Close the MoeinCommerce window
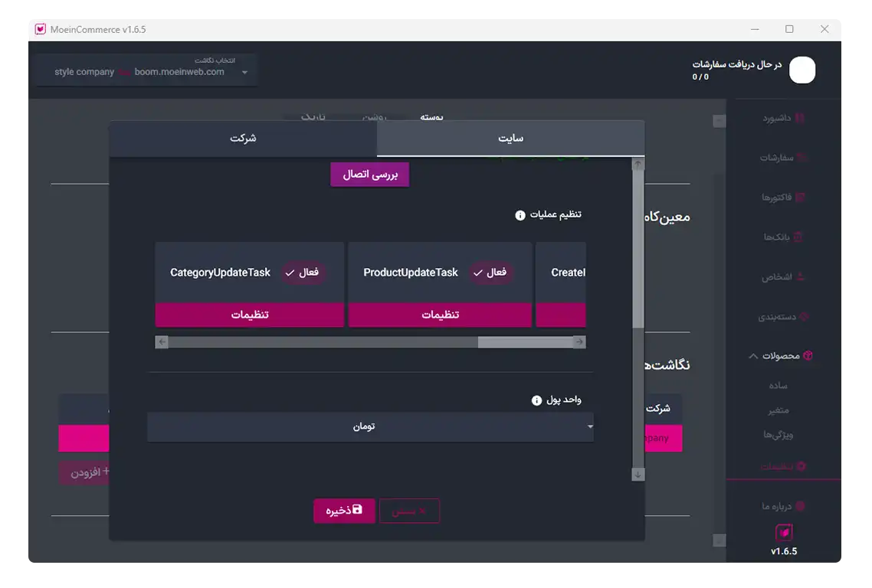The image size is (872, 588). coord(824,29)
